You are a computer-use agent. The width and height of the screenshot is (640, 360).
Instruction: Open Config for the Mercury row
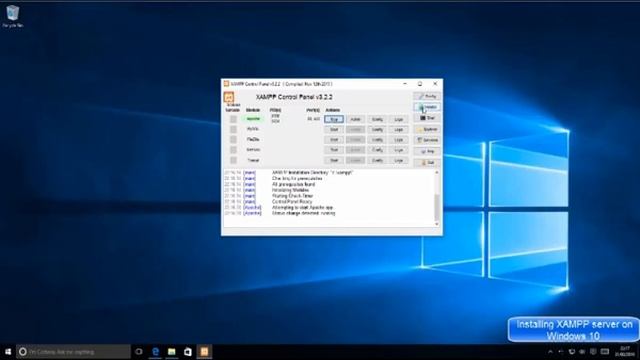377,150
